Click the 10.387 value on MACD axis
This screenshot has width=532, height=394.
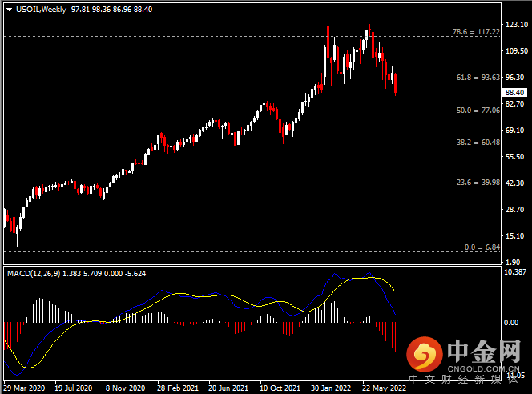515,273
